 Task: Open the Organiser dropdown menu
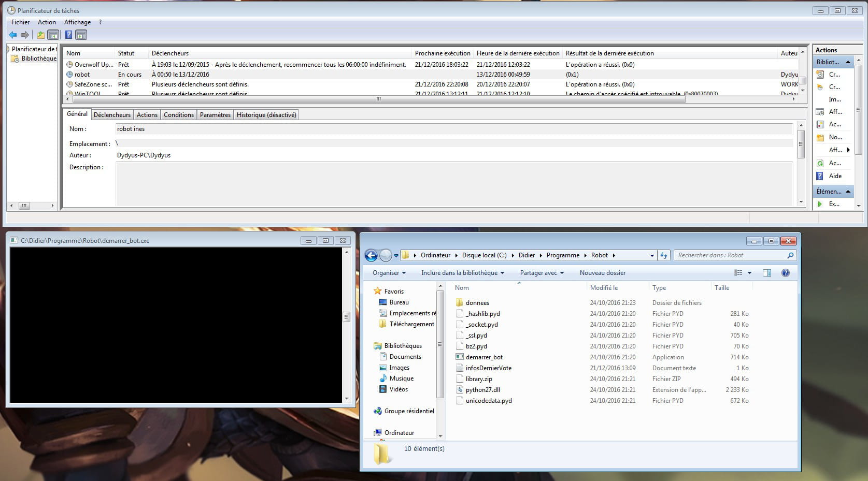tap(389, 273)
